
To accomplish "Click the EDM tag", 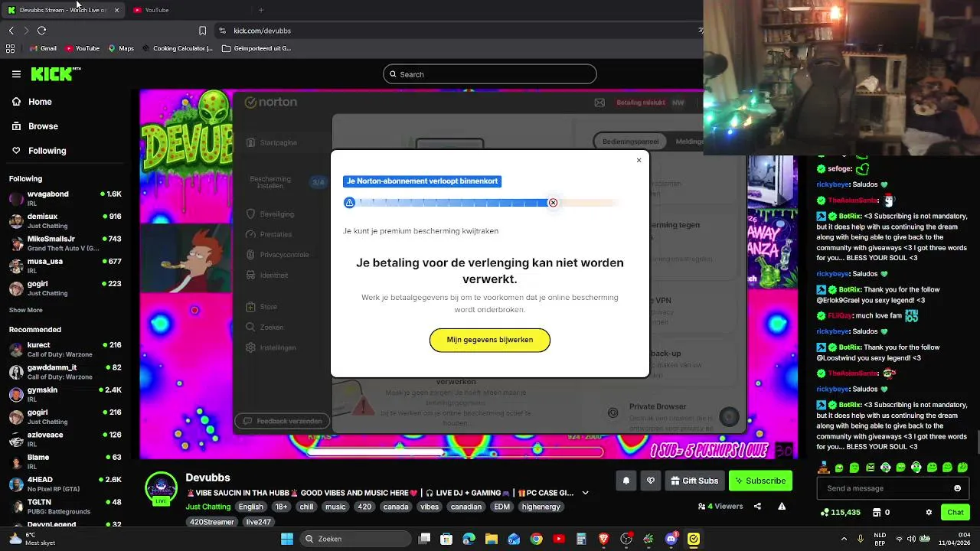I will tap(502, 507).
